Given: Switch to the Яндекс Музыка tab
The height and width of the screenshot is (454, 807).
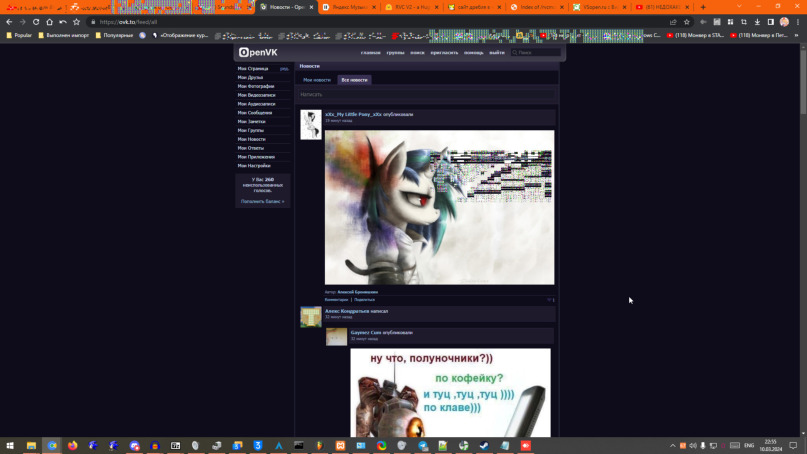Looking at the screenshot, I should click(349, 7).
